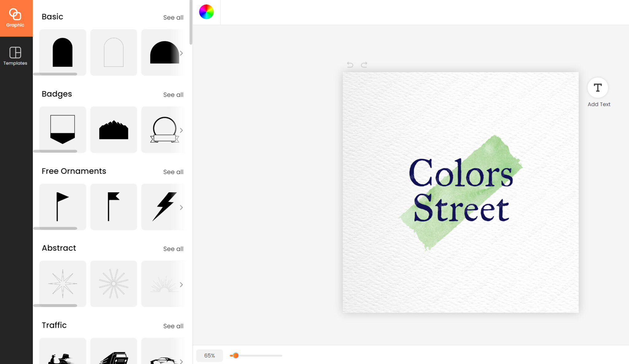Viewport: 629px width, 364px height.
Task: Open See all for Traffic graphics
Action: 173,326
